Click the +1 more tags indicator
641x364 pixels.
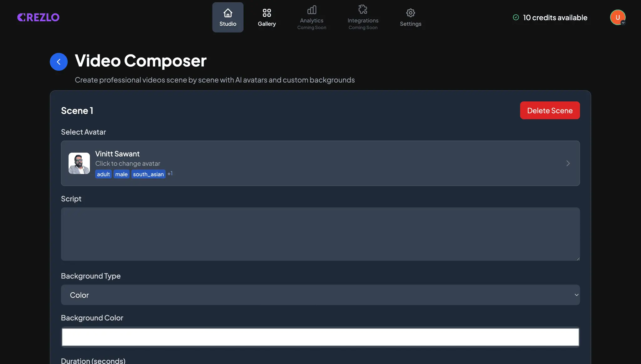170,173
